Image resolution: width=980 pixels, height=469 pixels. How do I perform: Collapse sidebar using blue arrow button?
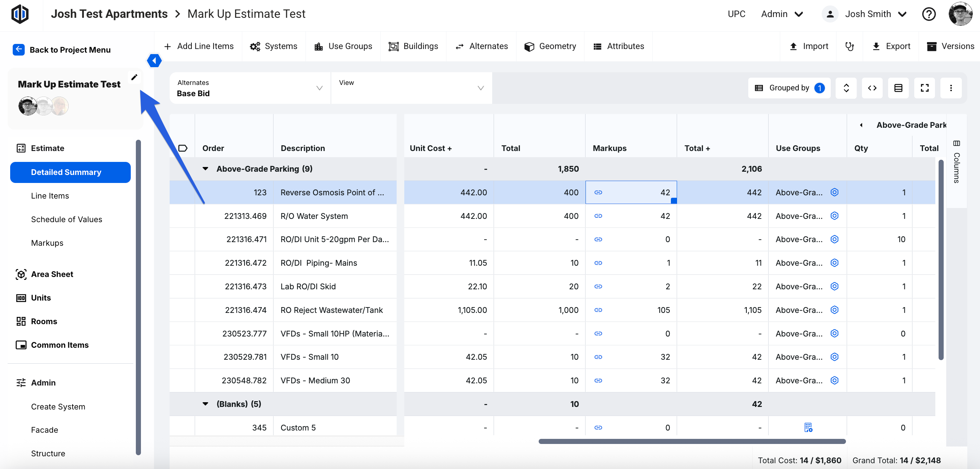point(154,60)
